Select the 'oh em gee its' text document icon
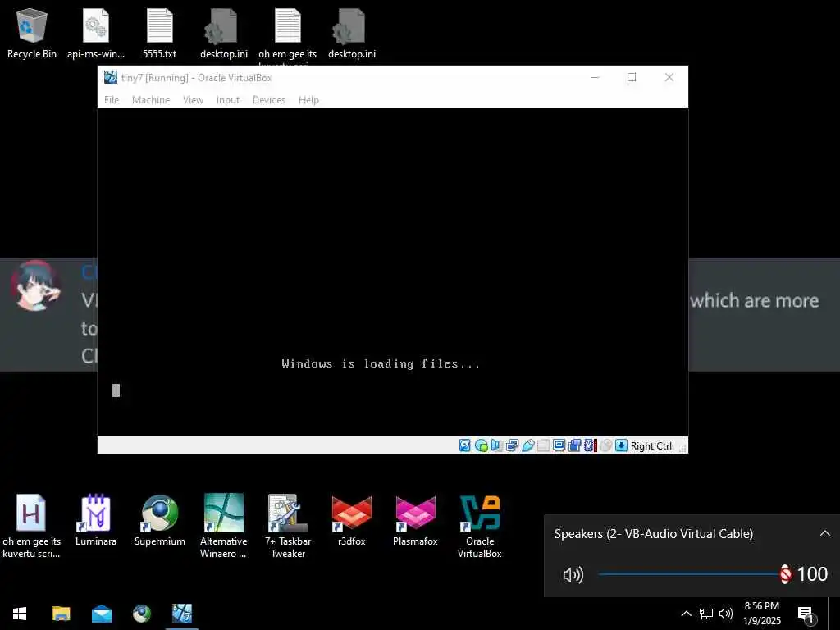The width and height of the screenshot is (840, 630). coord(288,33)
